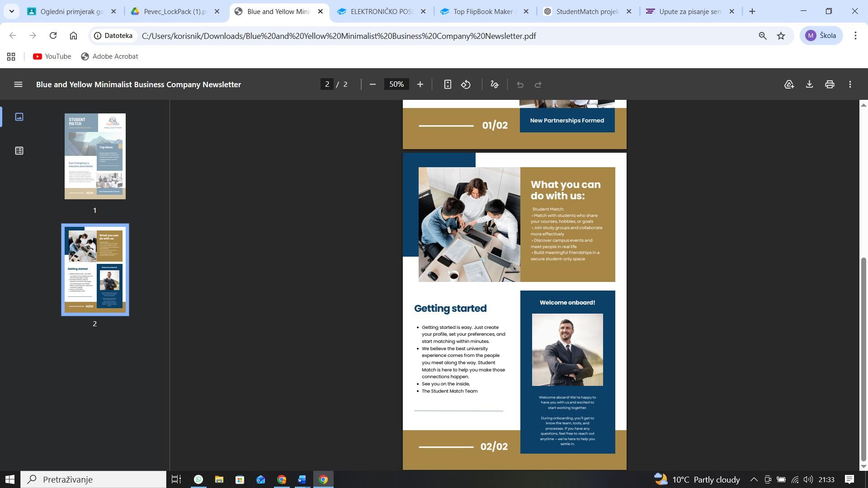
Task: Open the YouTube bookmark
Action: pyautogui.click(x=52, y=56)
